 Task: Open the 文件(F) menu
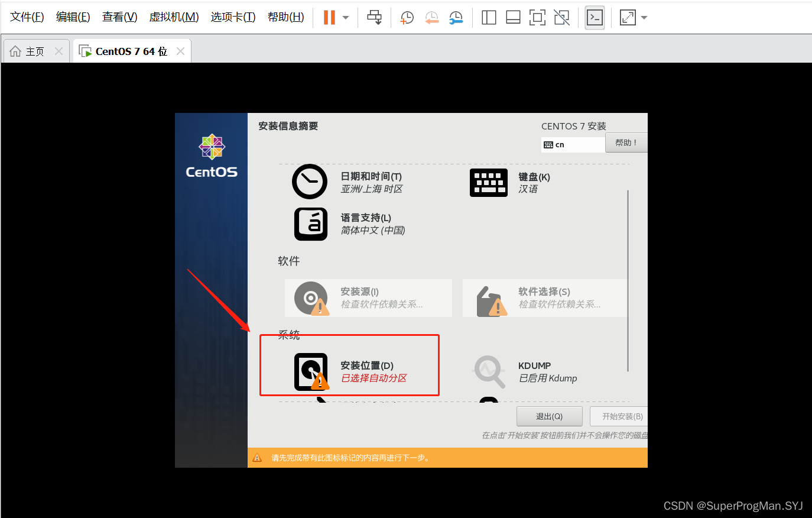(x=27, y=17)
